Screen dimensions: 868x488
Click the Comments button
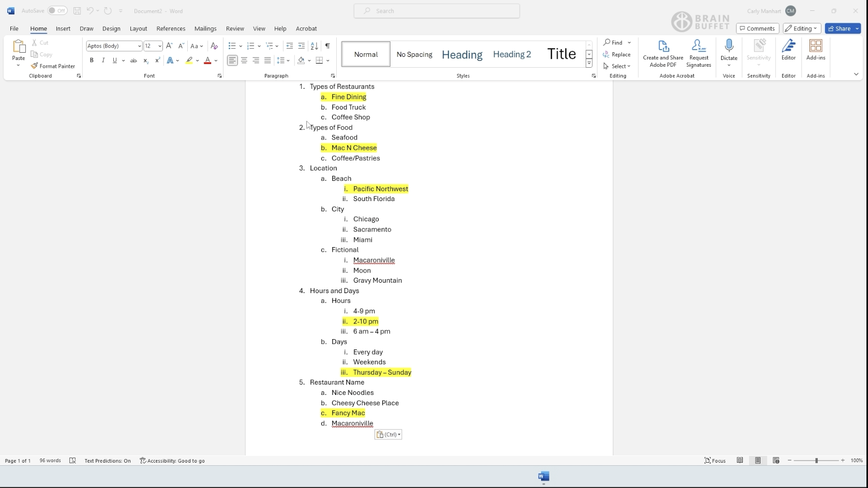coord(757,28)
